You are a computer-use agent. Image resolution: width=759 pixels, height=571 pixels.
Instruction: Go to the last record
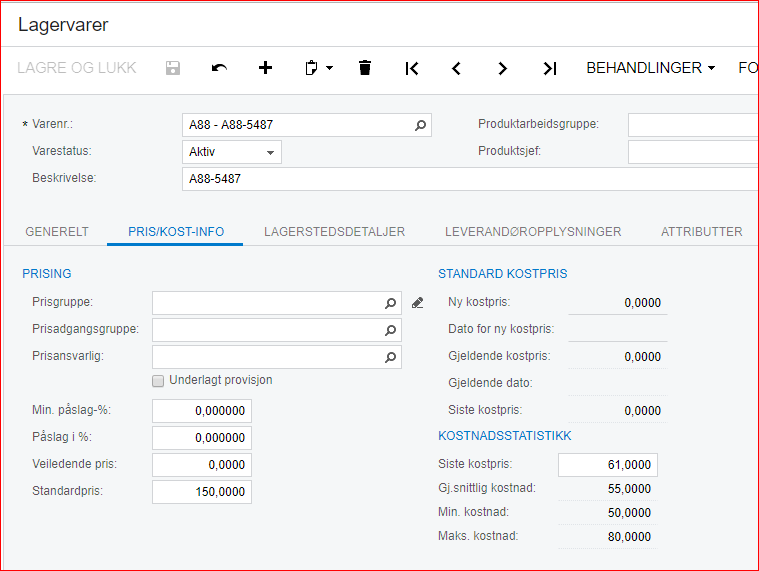tap(549, 68)
